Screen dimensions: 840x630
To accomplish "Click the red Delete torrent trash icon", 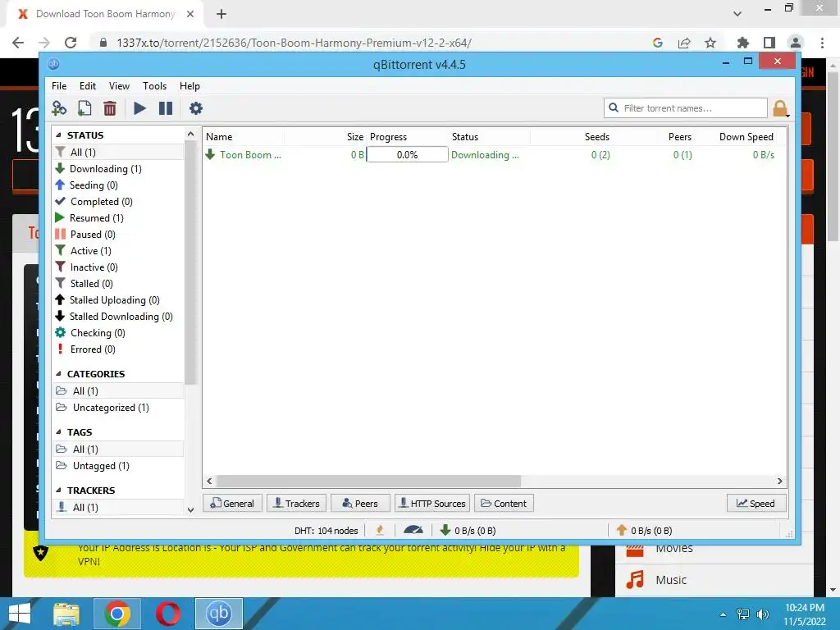I will coord(110,108).
